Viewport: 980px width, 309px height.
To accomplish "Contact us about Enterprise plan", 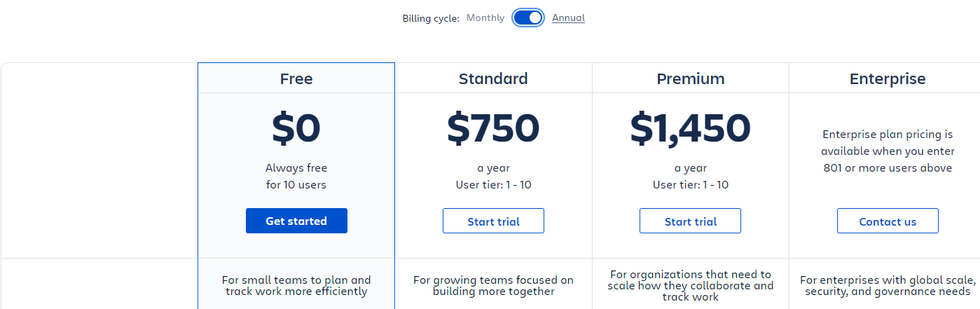I will [x=888, y=221].
